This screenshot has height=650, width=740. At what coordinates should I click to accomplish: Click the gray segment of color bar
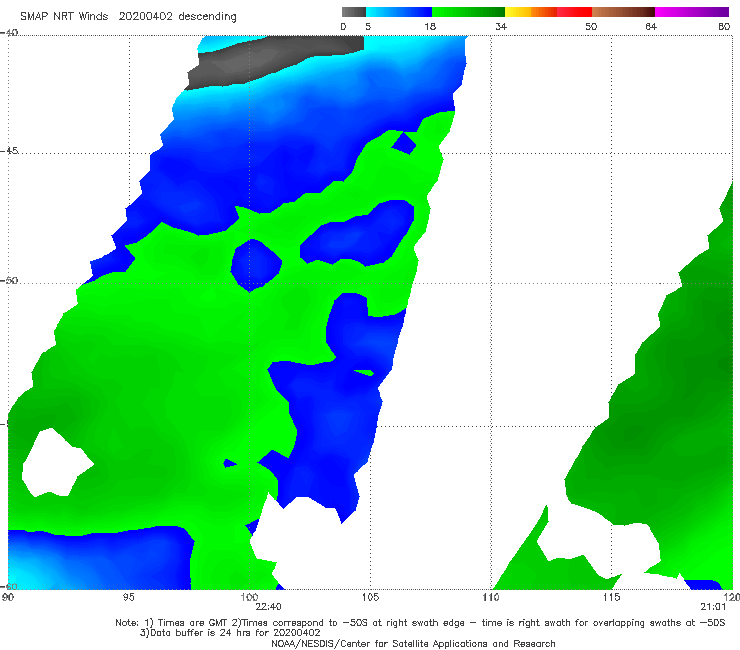click(x=353, y=12)
